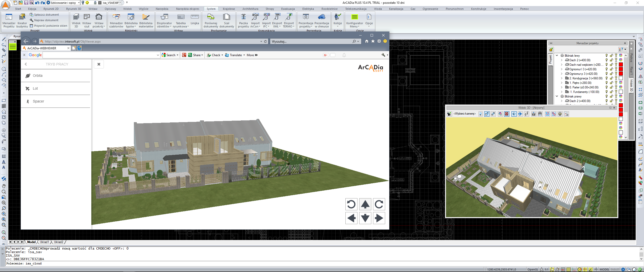Rotate view counterclockwise in web viewer
Image resolution: width=644 pixels, height=272 pixels.
tap(351, 204)
